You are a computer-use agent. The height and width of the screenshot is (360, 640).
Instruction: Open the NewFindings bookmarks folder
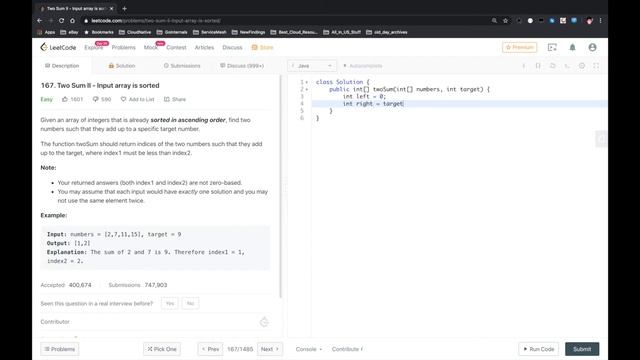tap(249, 32)
